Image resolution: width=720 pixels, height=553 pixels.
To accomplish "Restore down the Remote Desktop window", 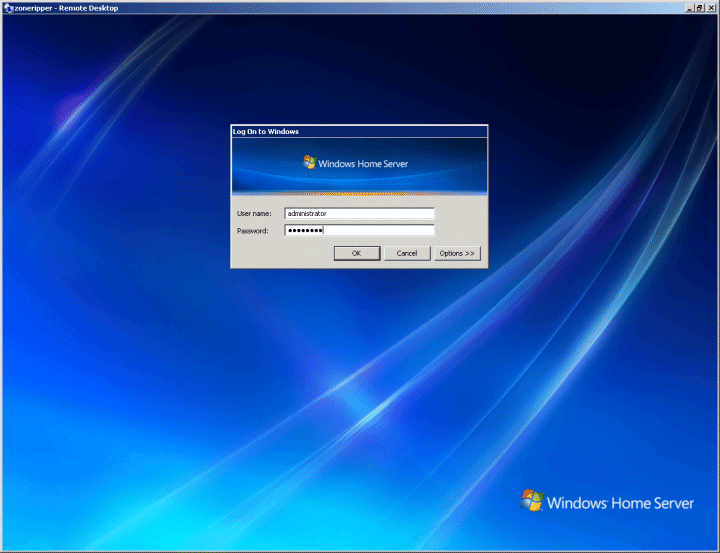I will click(700, 8).
